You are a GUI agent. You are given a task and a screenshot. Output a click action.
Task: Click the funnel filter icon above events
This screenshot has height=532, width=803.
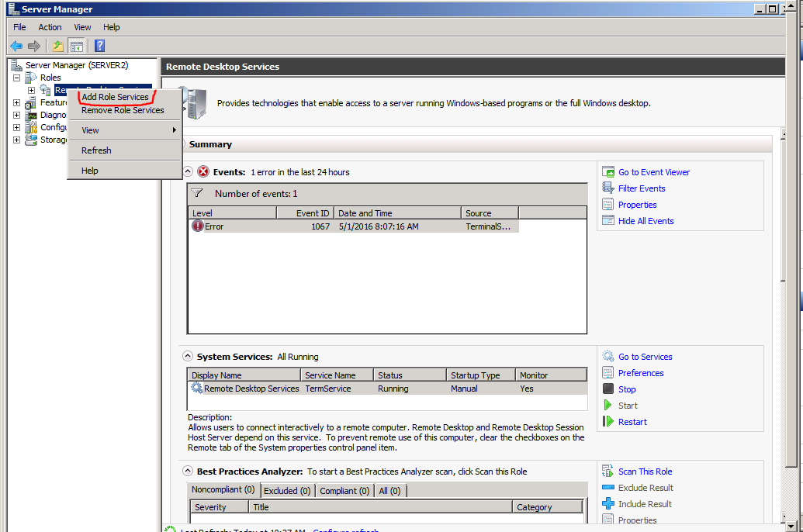click(x=197, y=193)
